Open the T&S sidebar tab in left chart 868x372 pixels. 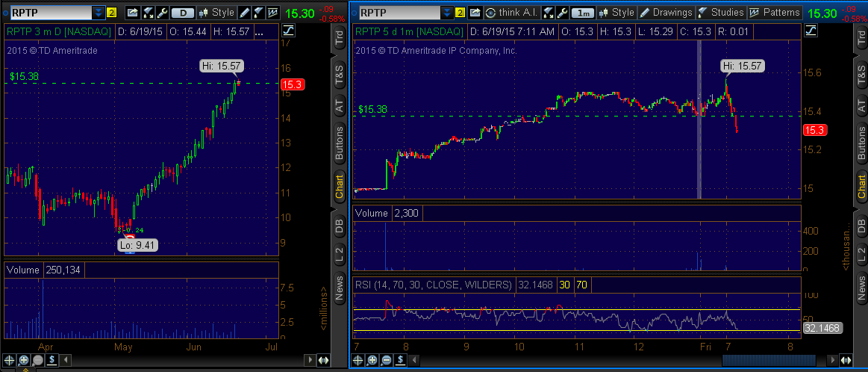pyautogui.click(x=340, y=74)
